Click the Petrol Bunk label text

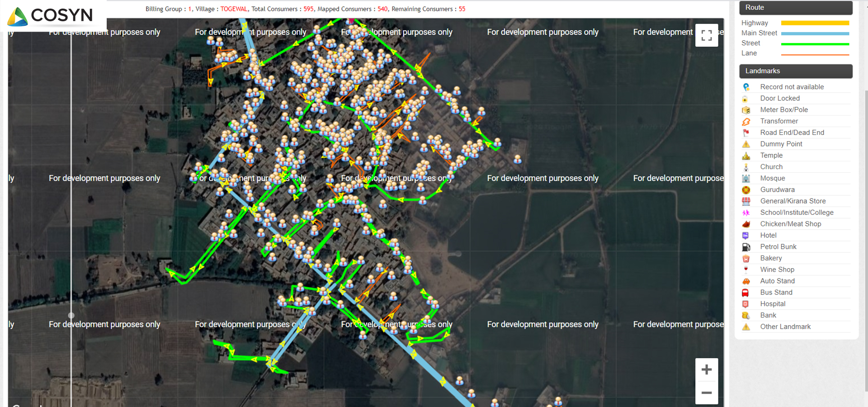(x=778, y=247)
